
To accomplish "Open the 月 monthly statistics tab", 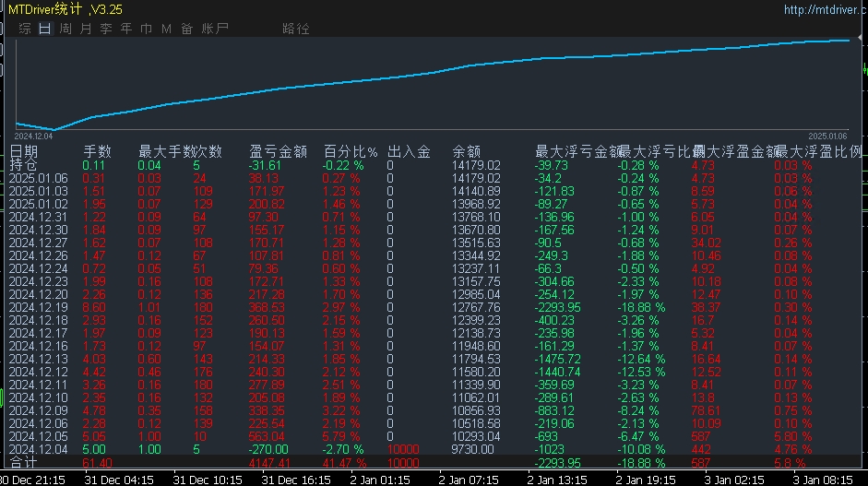I will coord(86,29).
